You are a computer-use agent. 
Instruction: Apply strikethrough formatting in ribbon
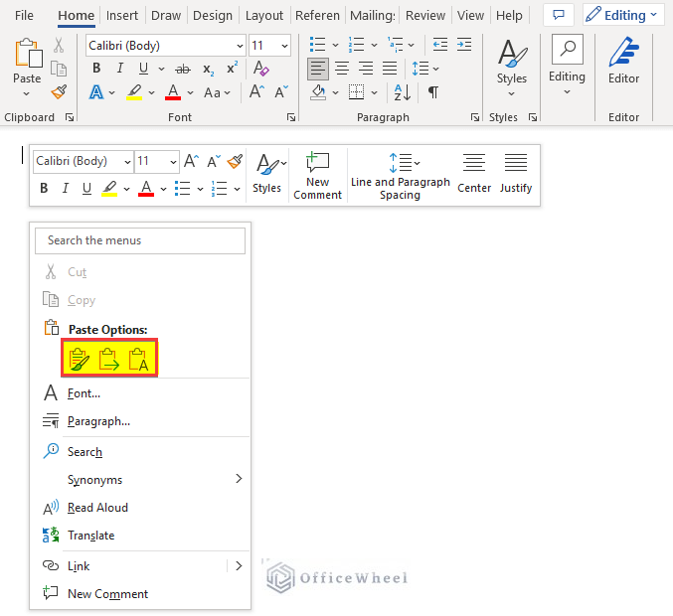(x=183, y=69)
